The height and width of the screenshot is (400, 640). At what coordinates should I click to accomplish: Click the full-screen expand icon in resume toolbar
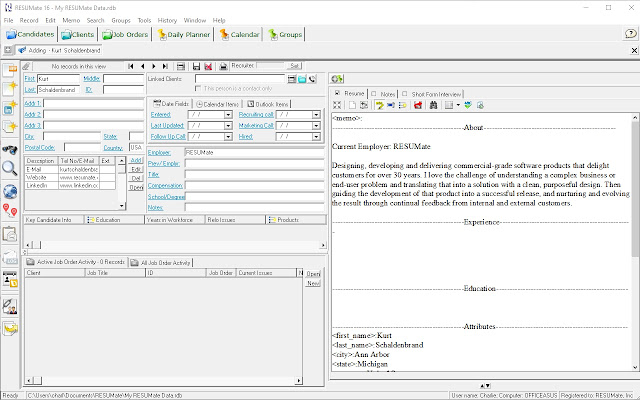[337, 105]
